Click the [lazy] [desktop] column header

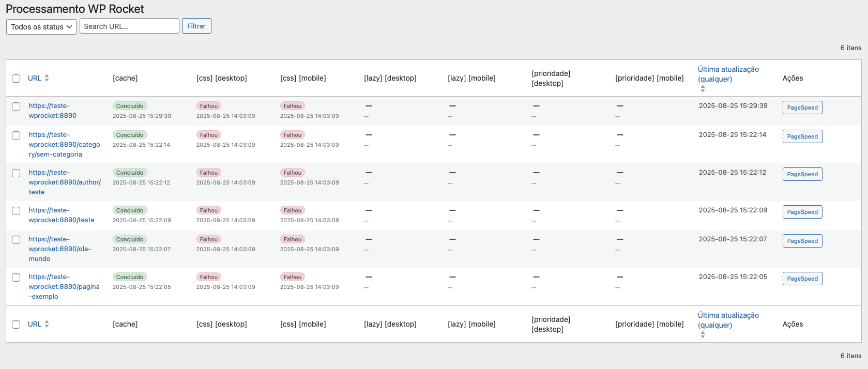point(390,78)
